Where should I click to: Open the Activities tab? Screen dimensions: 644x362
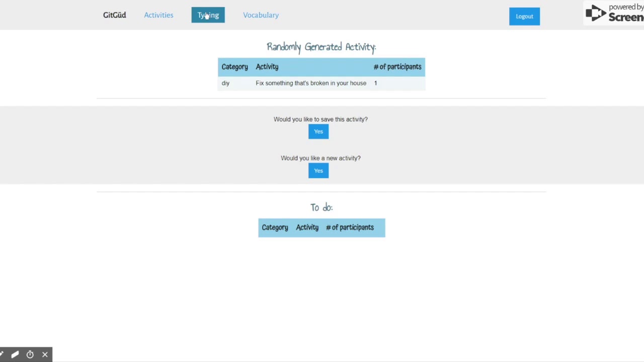tap(158, 15)
